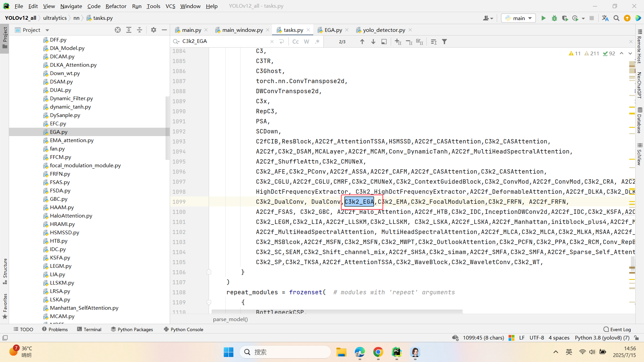This screenshot has height=362, width=644.
Task: Click the Debug bug icon
Action: (554, 18)
